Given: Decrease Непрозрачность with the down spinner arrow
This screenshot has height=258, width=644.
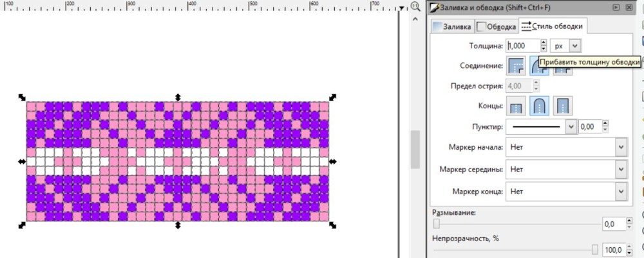Looking at the screenshot, I should coord(629,253).
